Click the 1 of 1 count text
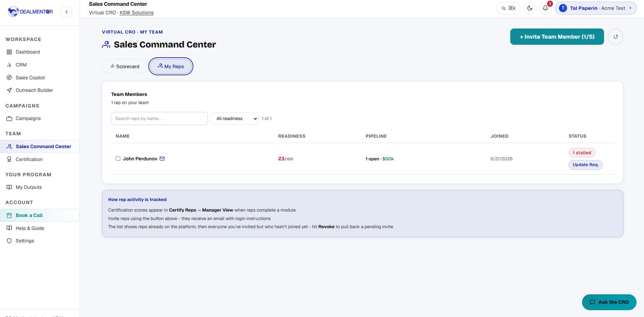 coord(266,118)
